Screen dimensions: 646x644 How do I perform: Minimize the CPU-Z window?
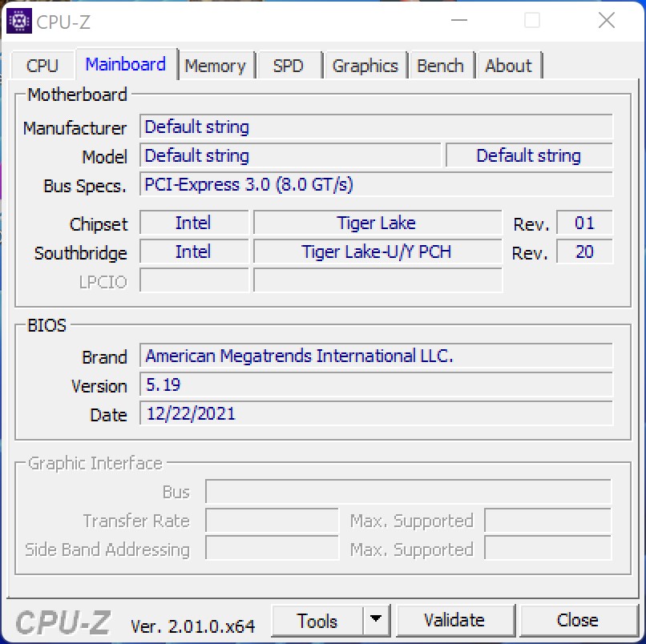click(459, 20)
